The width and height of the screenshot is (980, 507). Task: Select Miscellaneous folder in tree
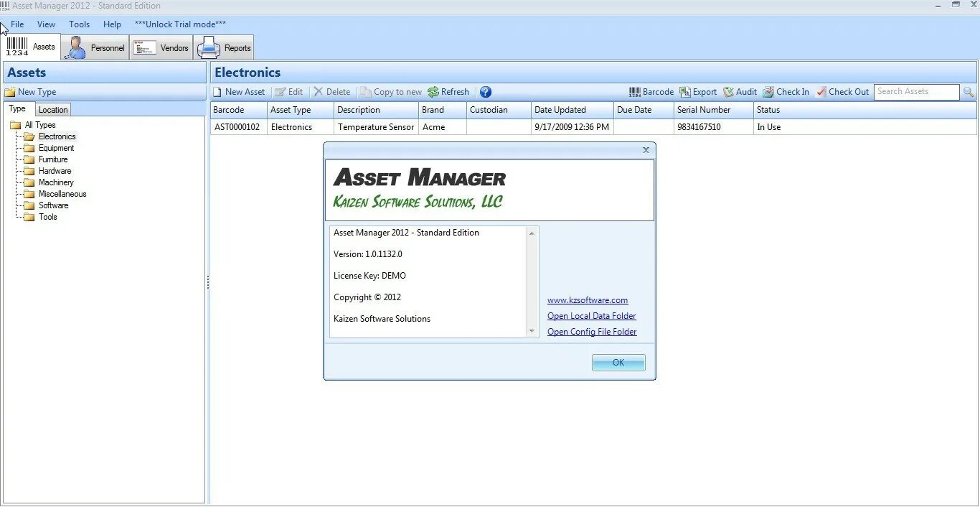click(x=62, y=194)
